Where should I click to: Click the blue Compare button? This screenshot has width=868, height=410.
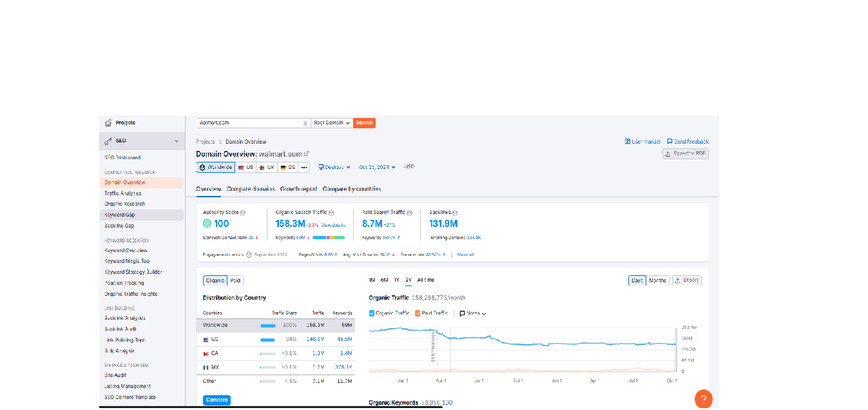217,400
